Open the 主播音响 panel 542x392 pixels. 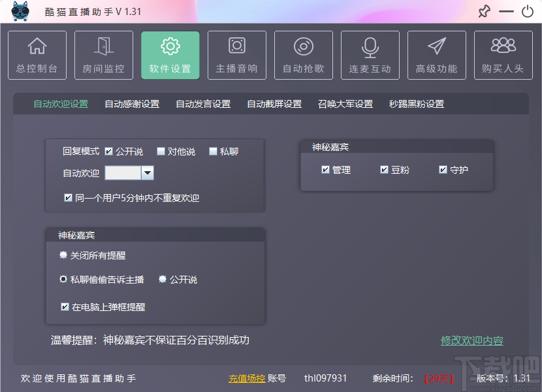tap(236, 55)
